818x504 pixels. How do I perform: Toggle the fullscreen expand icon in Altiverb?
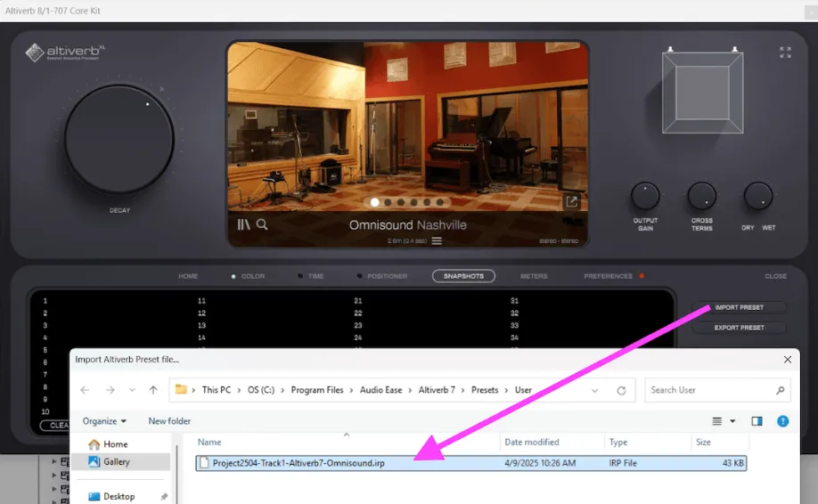click(785, 53)
